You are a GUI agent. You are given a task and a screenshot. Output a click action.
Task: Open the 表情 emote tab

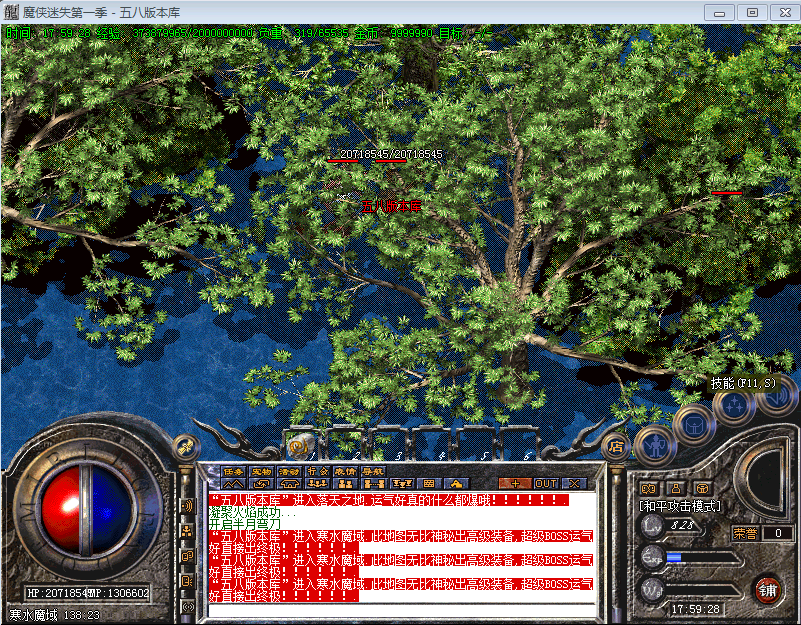pos(344,471)
